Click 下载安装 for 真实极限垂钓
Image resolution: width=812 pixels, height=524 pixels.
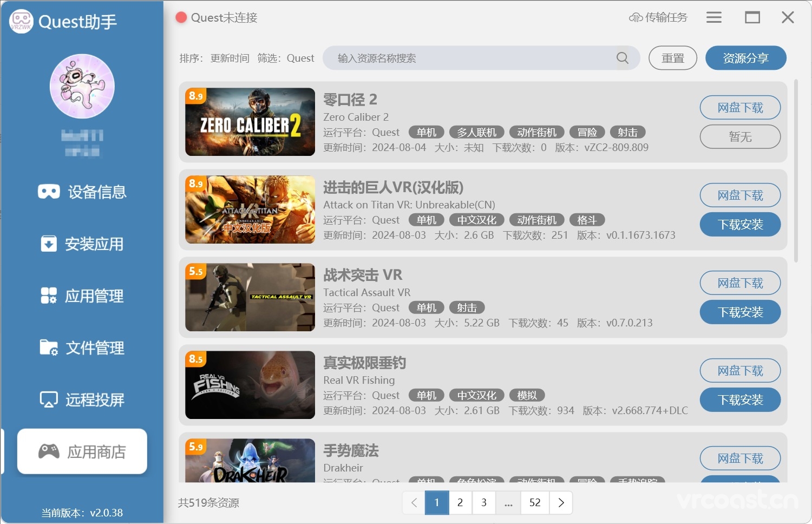(x=741, y=400)
